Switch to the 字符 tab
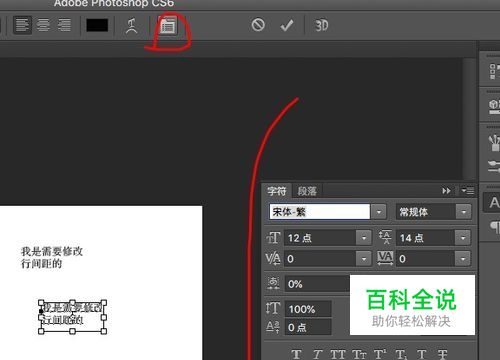This screenshot has width=500, height=360. [x=277, y=191]
